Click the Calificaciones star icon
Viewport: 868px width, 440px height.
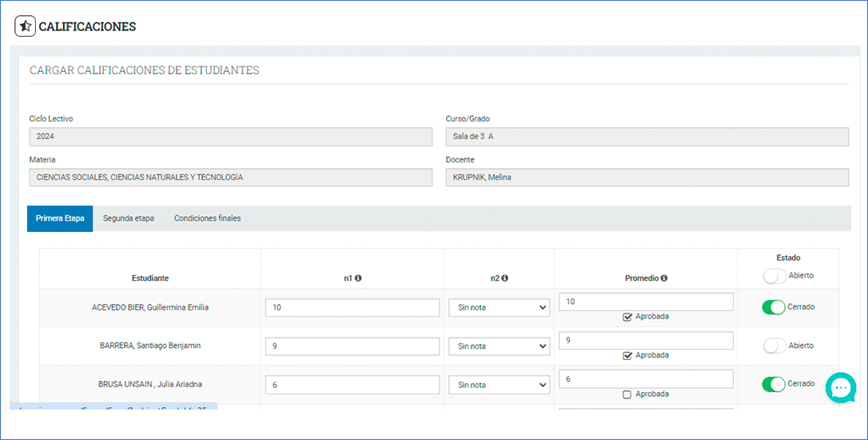click(x=26, y=26)
